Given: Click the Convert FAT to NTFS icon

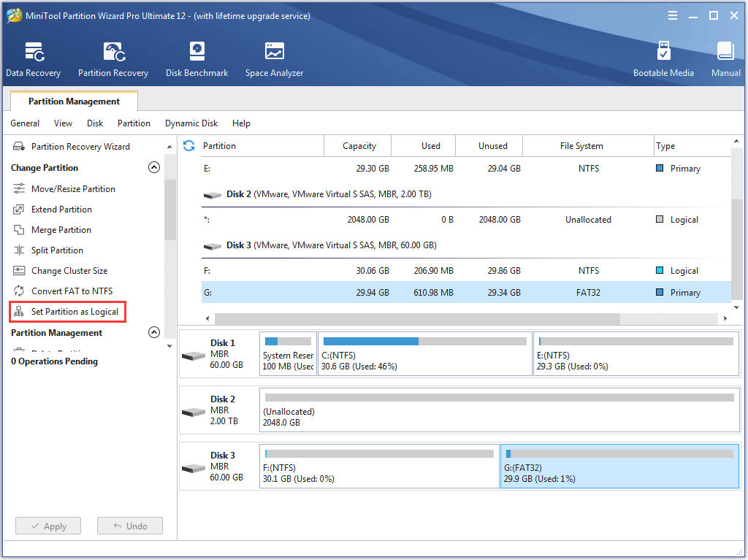Looking at the screenshot, I should (19, 291).
